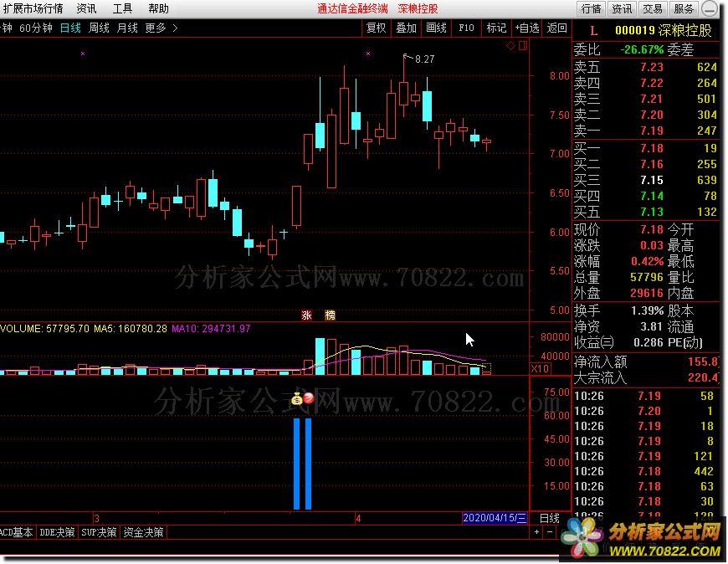This screenshot has width=728, height=564.
Task: Click the 返回 back button
Action: click(556, 28)
